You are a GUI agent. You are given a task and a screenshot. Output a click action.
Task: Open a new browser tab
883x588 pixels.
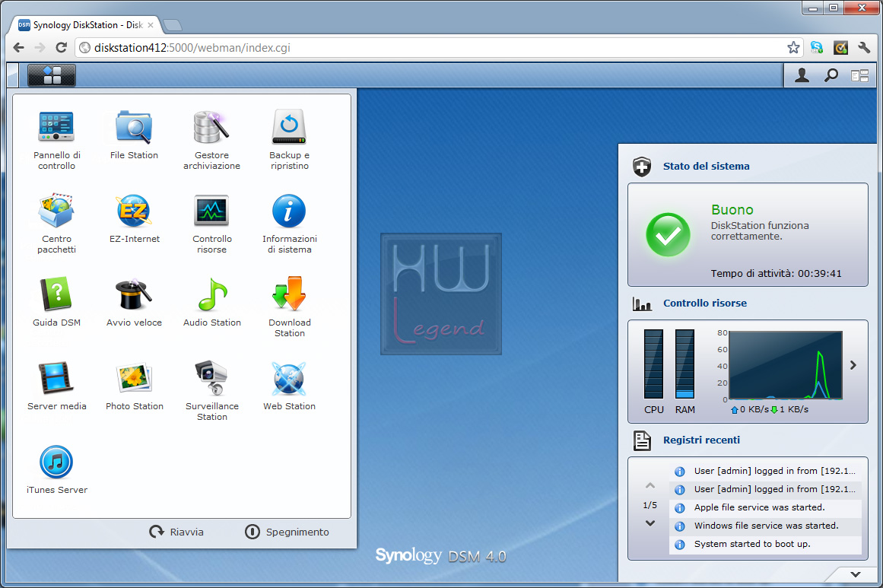click(173, 25)
